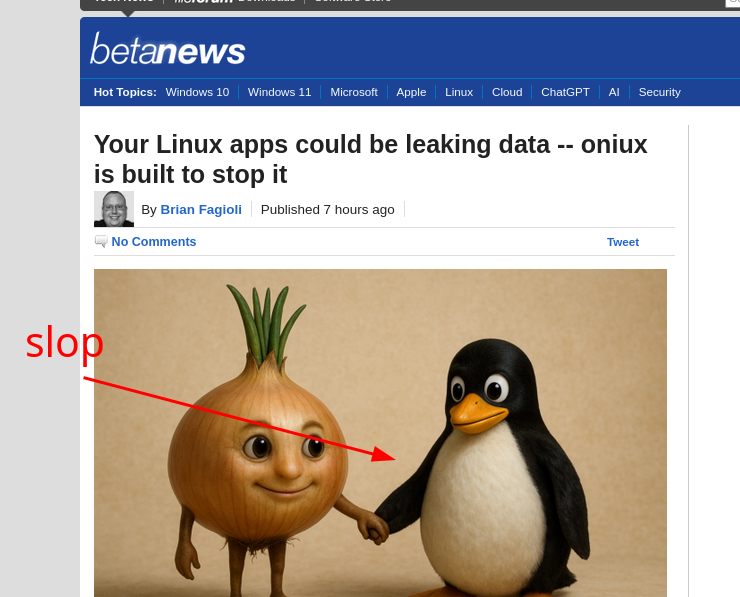This screenshot has width=740, height=597.
Task: Select the Microsoft hot topic
Action: point(354,92)
